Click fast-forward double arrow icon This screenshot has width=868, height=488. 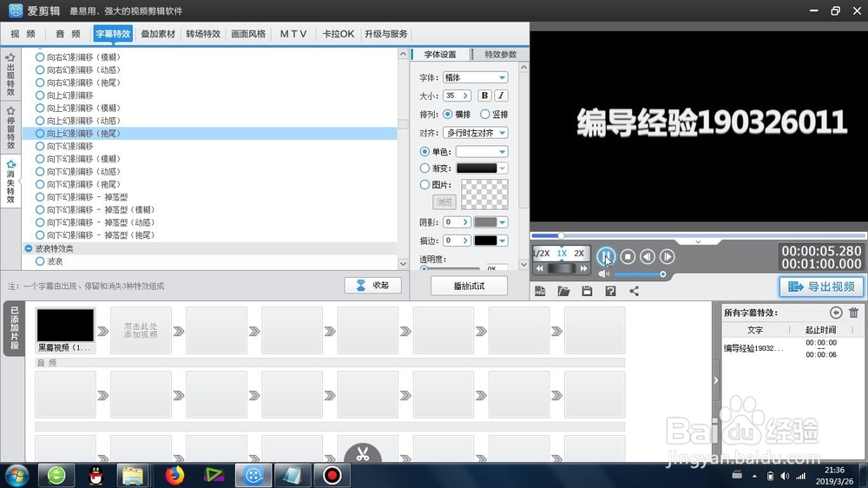tap(583, 268)
